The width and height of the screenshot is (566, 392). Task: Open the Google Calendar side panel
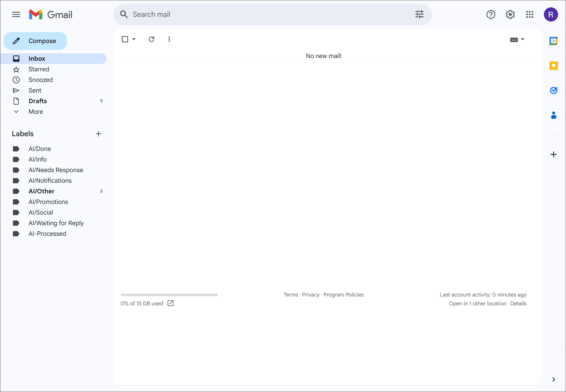tap(554, 41)
